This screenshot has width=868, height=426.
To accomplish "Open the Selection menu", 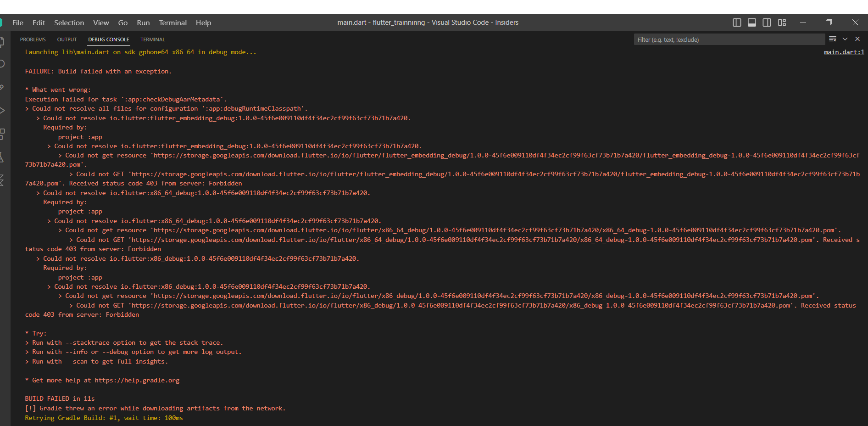I will click(69, 23).
